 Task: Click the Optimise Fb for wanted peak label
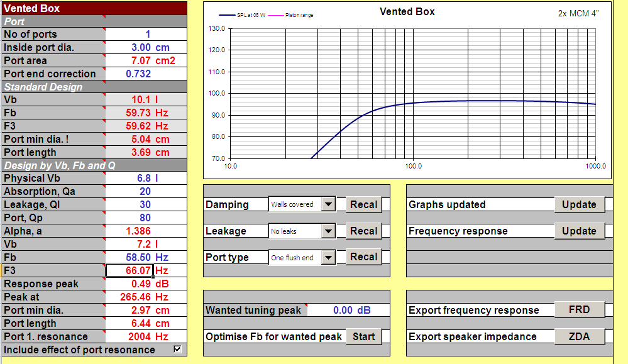coord(273,336)
